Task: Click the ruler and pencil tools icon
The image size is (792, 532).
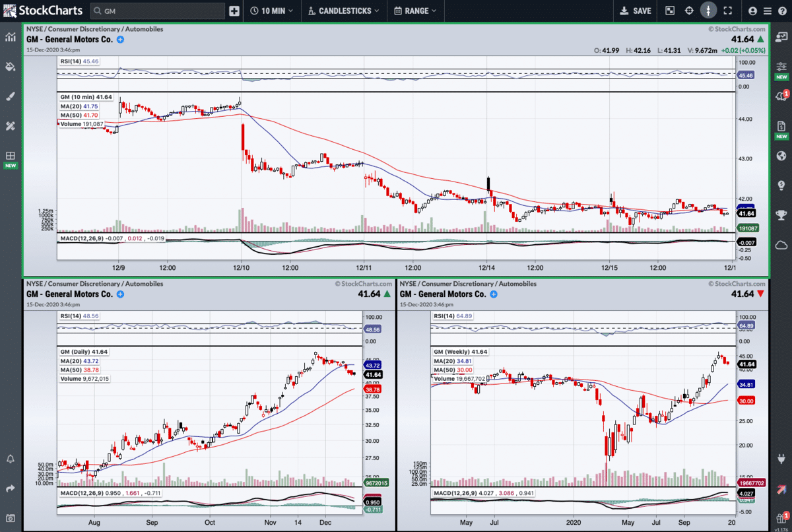Action: [11, 126]
